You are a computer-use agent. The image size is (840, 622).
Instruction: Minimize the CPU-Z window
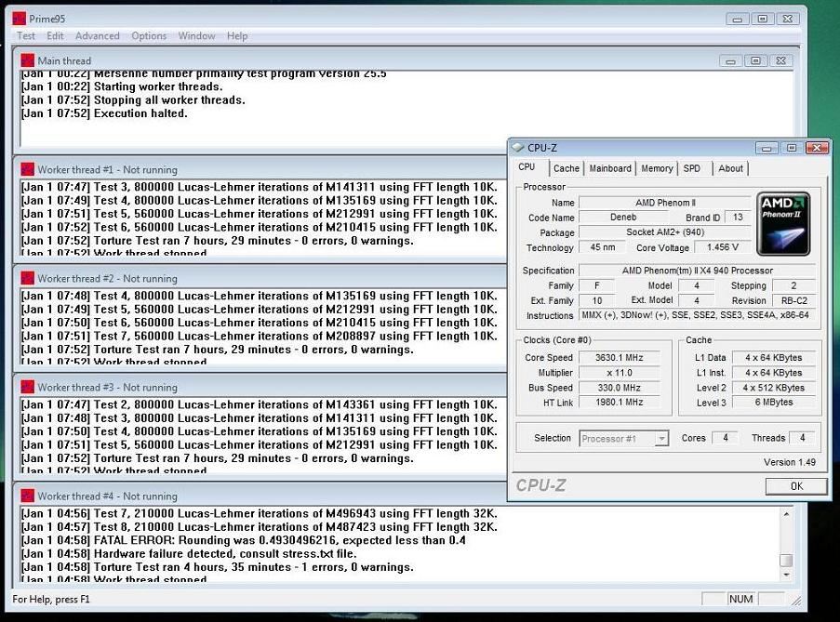[x=767, y=148]
